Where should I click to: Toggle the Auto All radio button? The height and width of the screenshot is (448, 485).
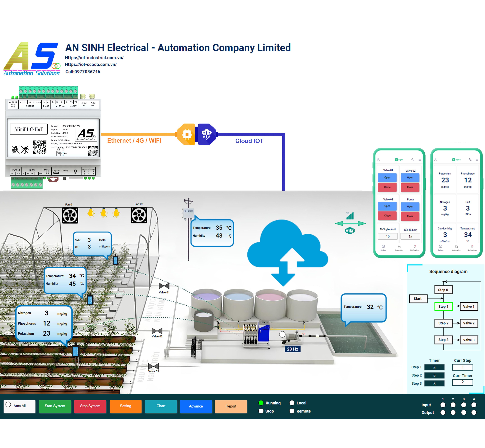coord(8,404)
